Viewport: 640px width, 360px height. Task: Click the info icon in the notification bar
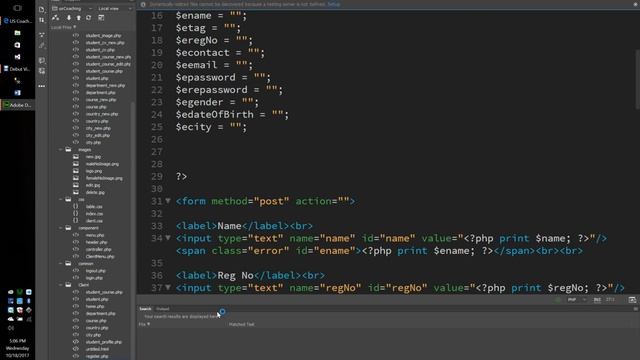(x=143, y=4)
